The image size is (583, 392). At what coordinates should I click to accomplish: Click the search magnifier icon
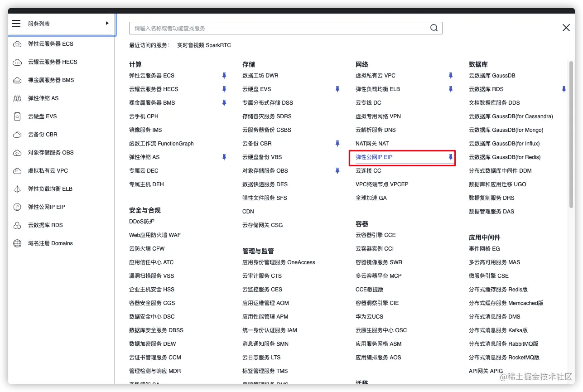pos(434,28)
